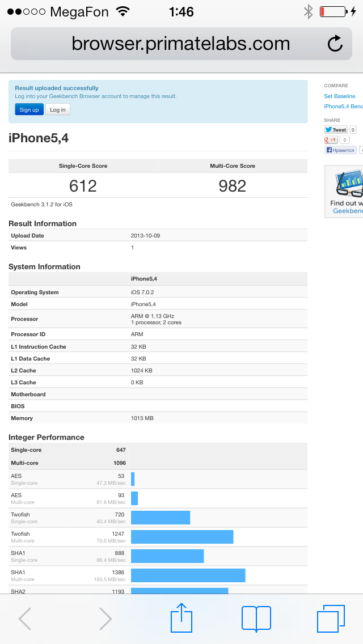Image resolution: width=363 pixels, height=644 pixels.
Task: Click the Tweet share button
Action: click(336, 130)
